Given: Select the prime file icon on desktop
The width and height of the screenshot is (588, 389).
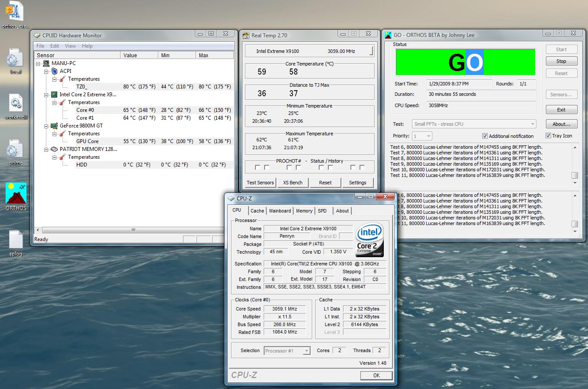Looking at the screenshot, I should click(x=16, y=150).
